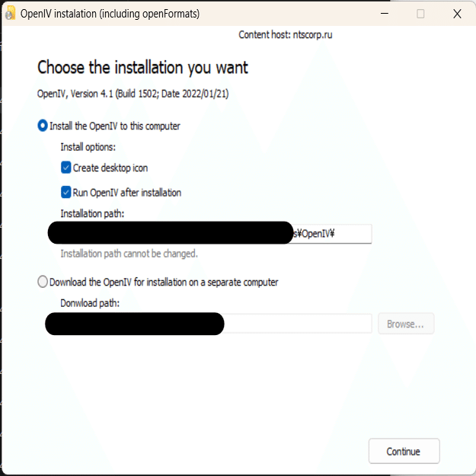Click the Continue button
This screenshot has width=476, height=476.
tap(404, 451)
